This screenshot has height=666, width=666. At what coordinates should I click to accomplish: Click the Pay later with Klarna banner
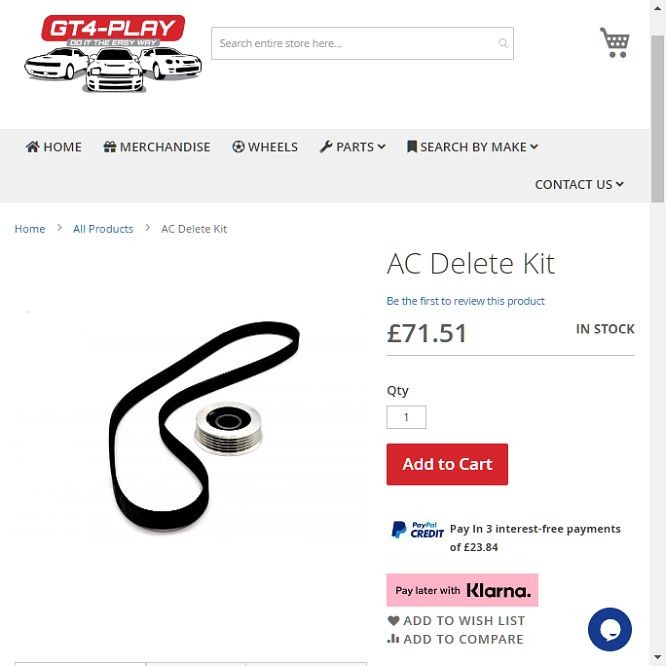(x=462, y=590)
